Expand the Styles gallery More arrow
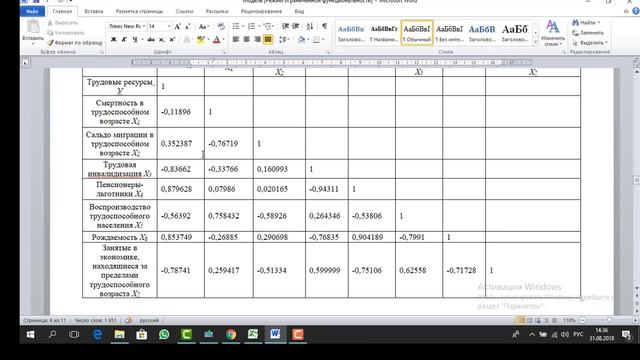Image resolution: width=640 pixels, height=360 pixels. coord(536,42)
